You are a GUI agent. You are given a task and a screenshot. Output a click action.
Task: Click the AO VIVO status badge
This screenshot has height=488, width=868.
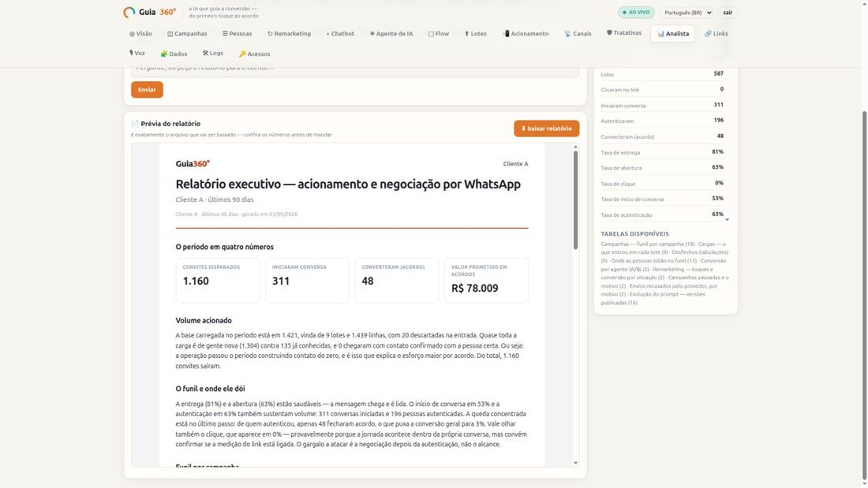click(636, 12)
